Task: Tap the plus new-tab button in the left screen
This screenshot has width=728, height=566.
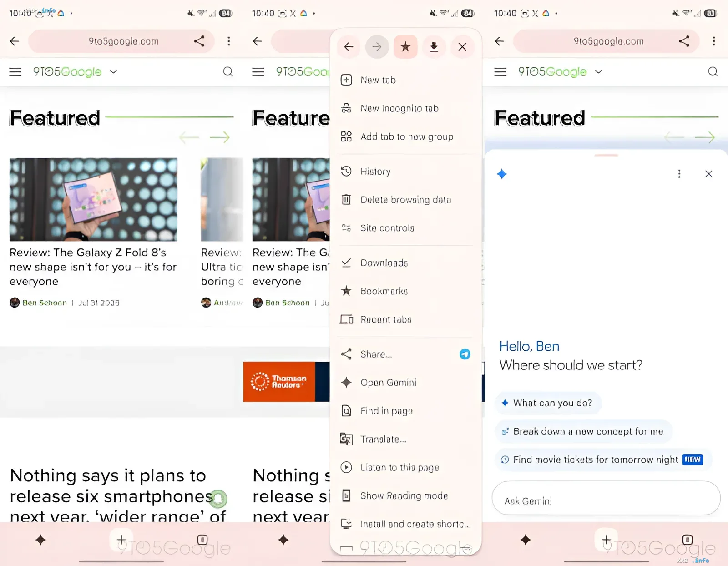Action: point(121,540)
